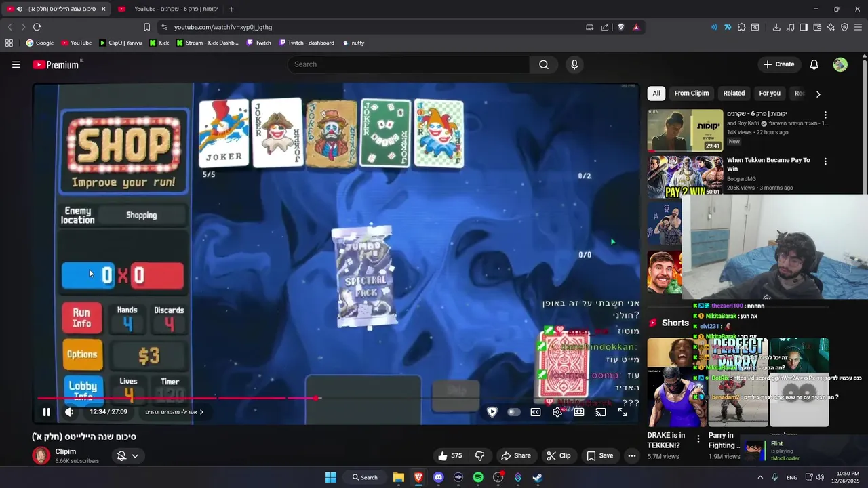Open Steam from the taskbar

coord(538,477)
